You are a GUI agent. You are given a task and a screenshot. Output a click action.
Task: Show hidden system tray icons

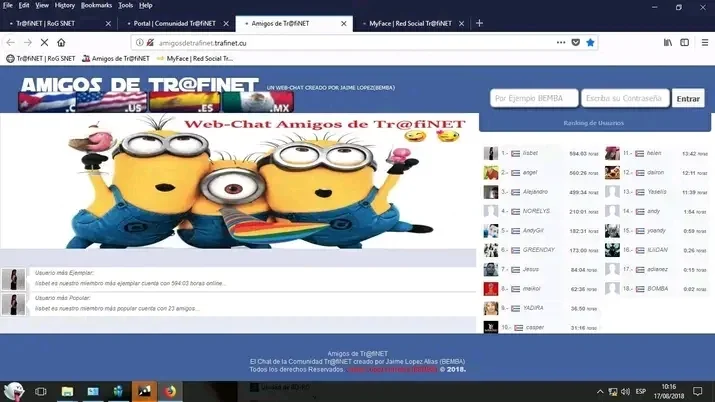pos(600,392)
